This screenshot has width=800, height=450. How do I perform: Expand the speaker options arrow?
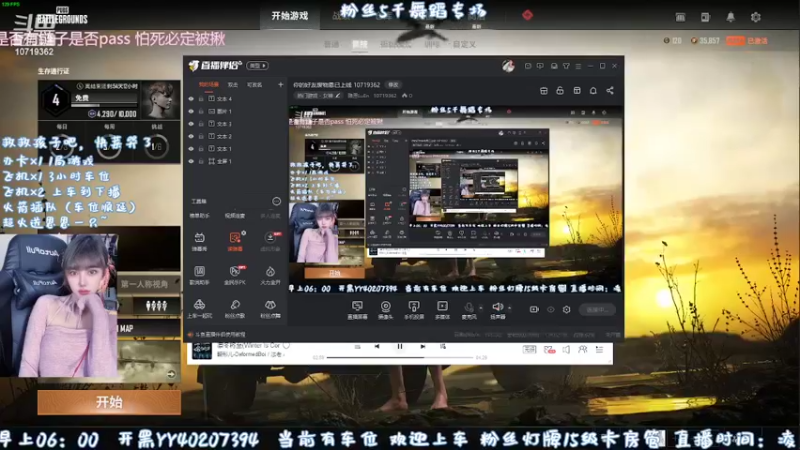(509, 308)
